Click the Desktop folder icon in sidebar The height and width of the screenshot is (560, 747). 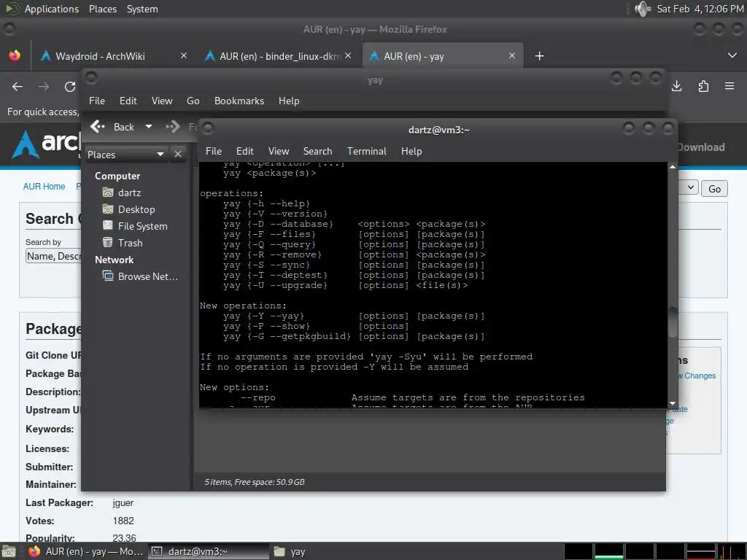point(108,209)
